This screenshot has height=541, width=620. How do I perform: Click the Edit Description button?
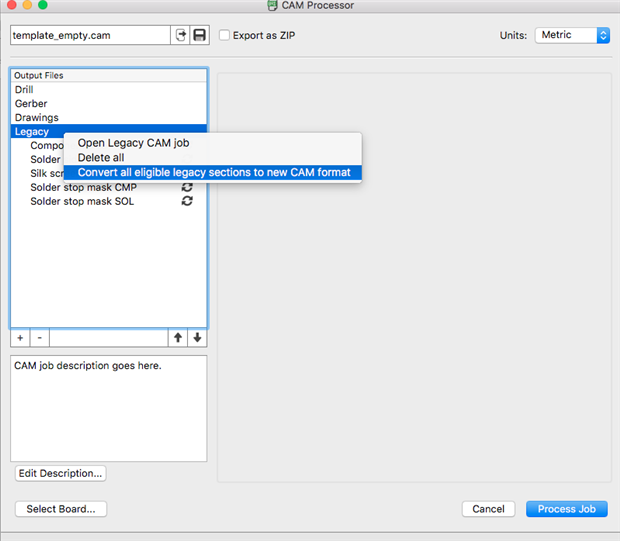click(60, 473)
